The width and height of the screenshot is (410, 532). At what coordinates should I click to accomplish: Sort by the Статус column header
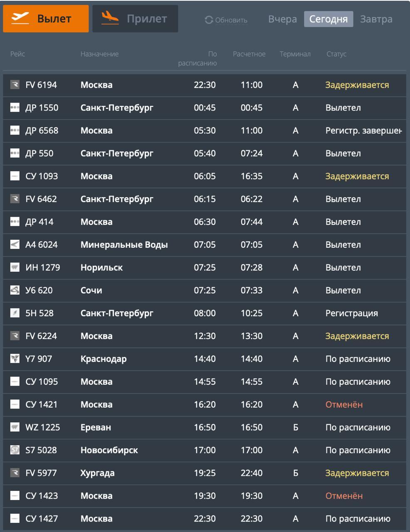tap(336, 54)
